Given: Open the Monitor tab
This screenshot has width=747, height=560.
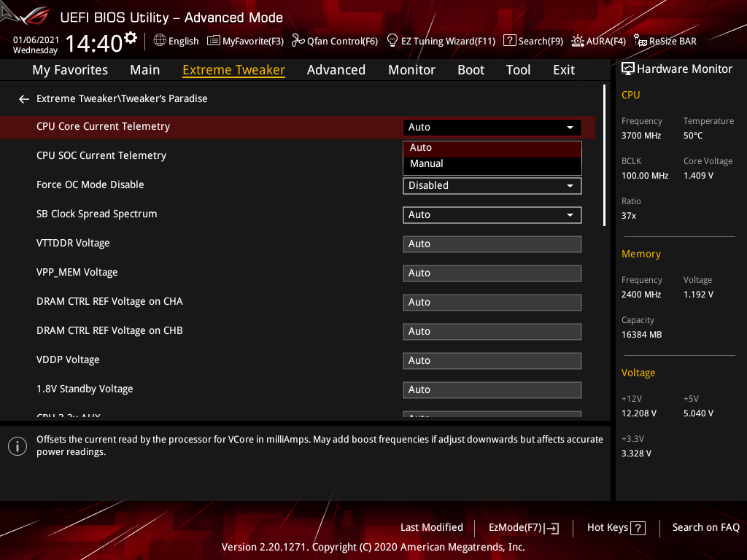Looking at the screenshot, I should pos(411,70).
